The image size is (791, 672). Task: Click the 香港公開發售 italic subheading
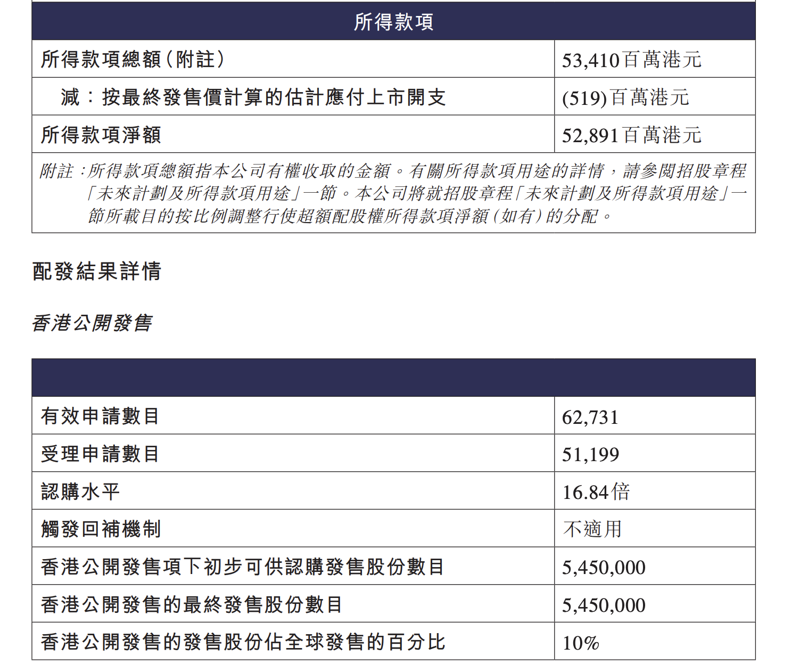[92, 323]
